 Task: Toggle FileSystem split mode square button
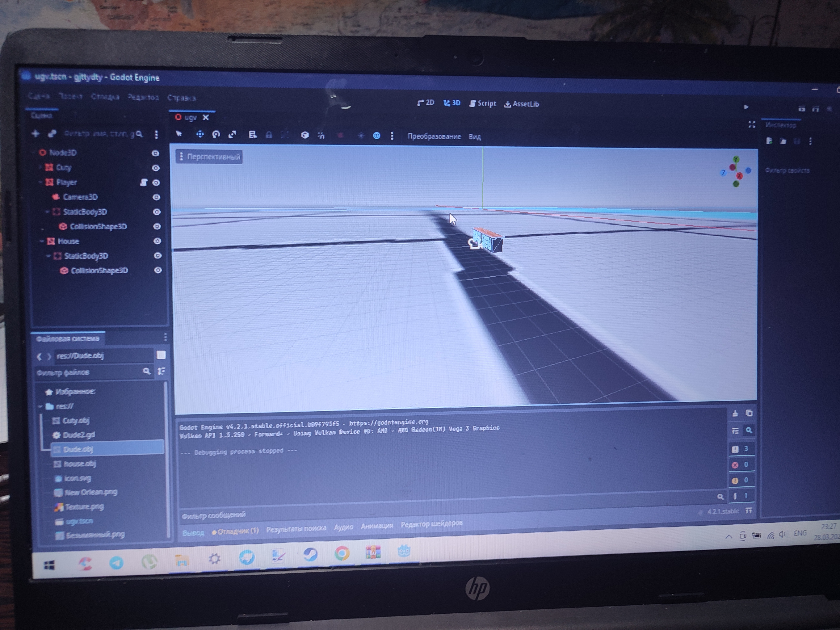[x=161, y=355]
